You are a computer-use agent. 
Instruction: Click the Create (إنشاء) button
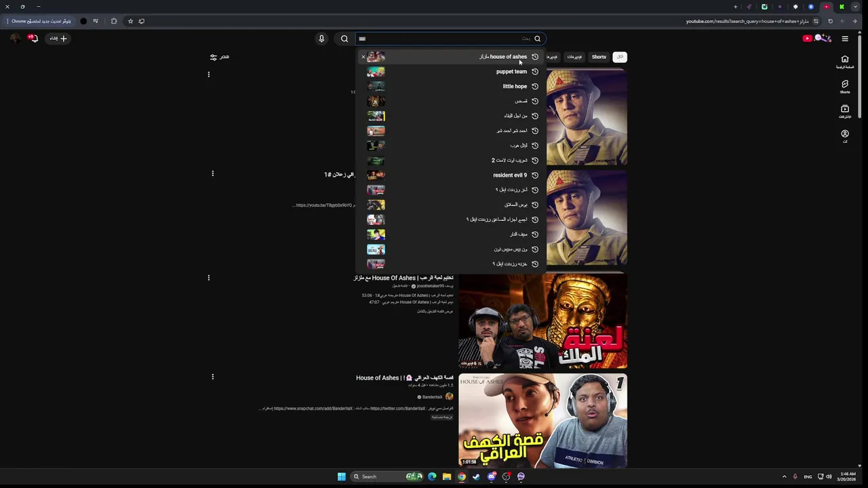(58, 39)
